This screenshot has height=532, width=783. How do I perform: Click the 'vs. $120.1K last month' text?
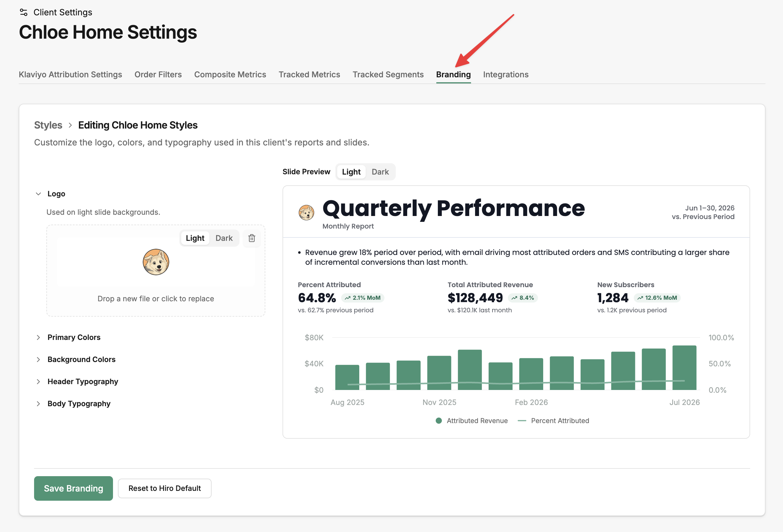(x=480, y=310)
